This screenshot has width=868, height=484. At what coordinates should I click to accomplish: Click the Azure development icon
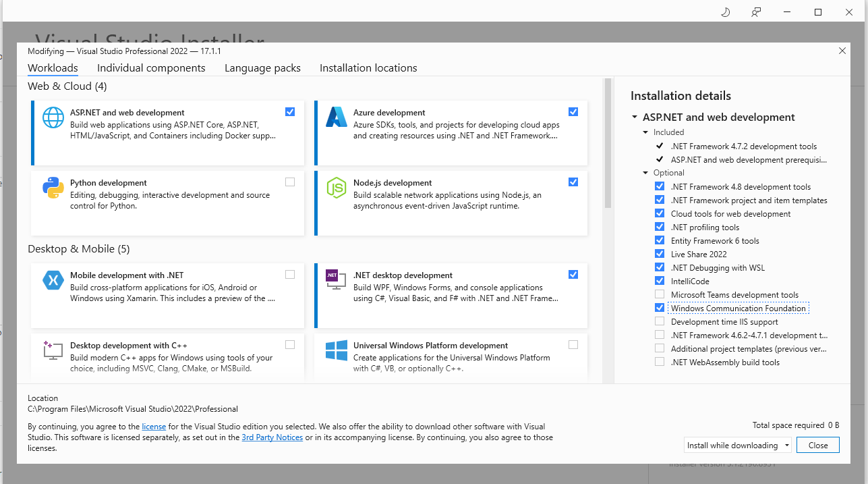[x=336, y=117]
